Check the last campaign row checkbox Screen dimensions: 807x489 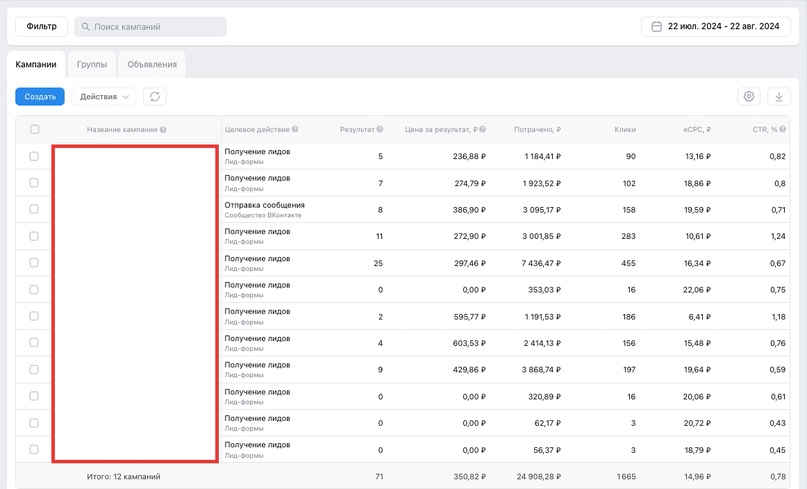34,449
